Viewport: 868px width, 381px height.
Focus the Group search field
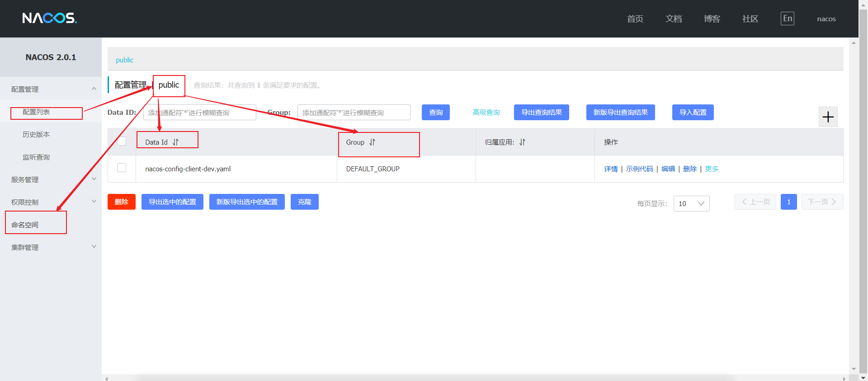[x=354, y=112]
